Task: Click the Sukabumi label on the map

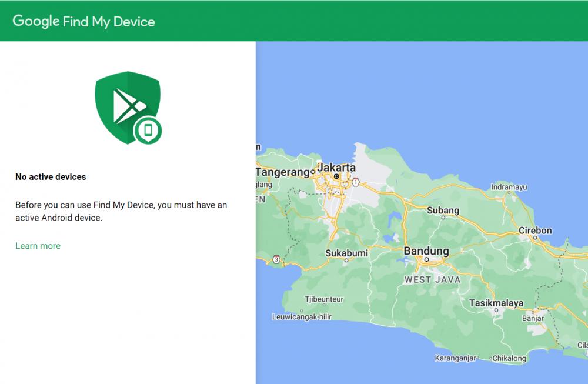Action: [346, 253]
